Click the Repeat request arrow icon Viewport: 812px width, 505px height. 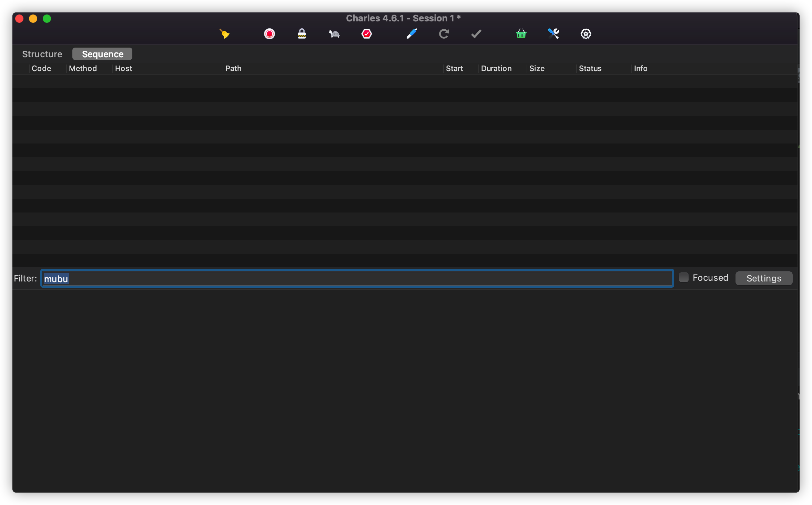[x=444, y=34]
